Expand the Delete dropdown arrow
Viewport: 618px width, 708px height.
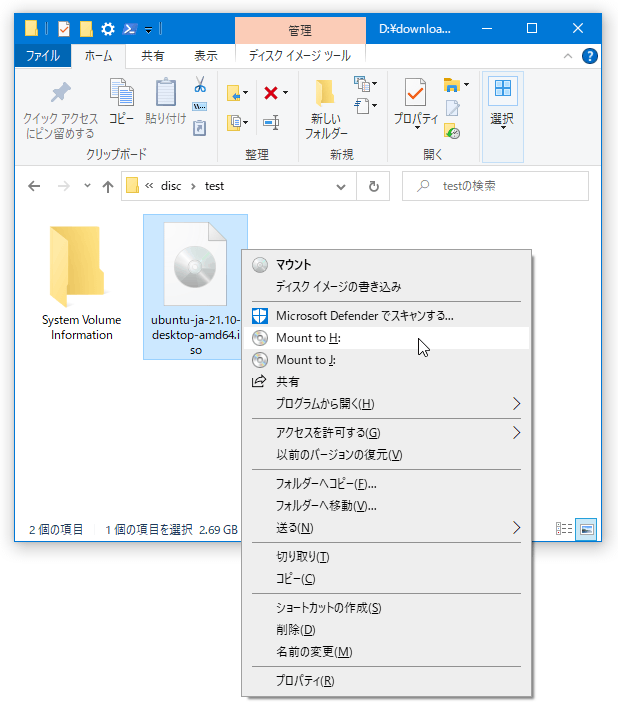(x=285, y=93)
